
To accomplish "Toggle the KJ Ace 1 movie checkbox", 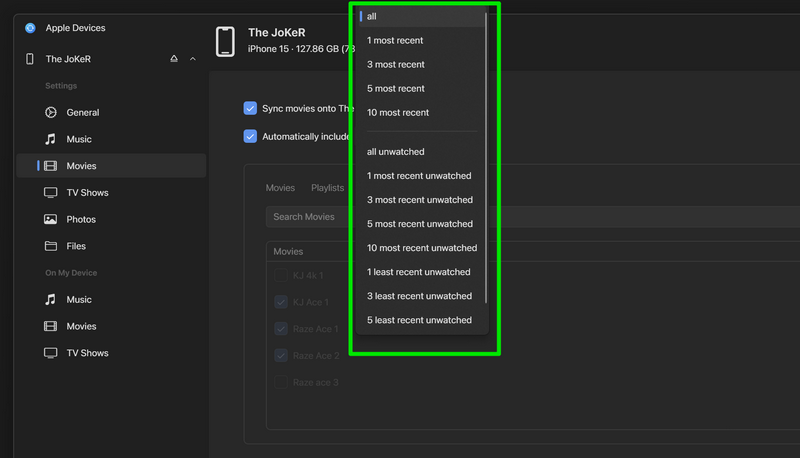I will [x=281, y=302].
